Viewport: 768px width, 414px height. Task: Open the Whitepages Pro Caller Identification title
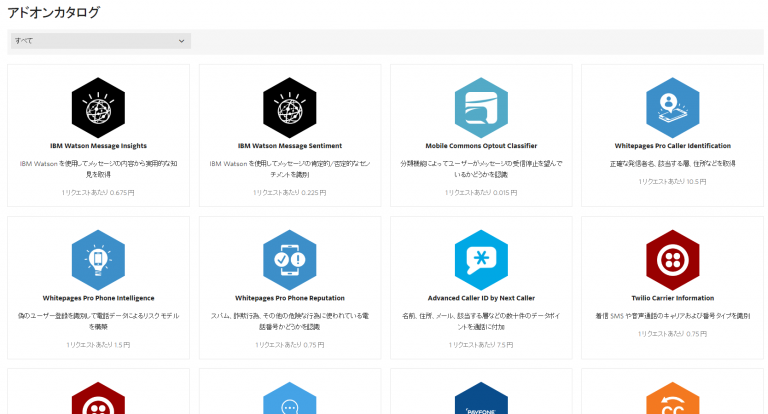click(x=672, y=146)
